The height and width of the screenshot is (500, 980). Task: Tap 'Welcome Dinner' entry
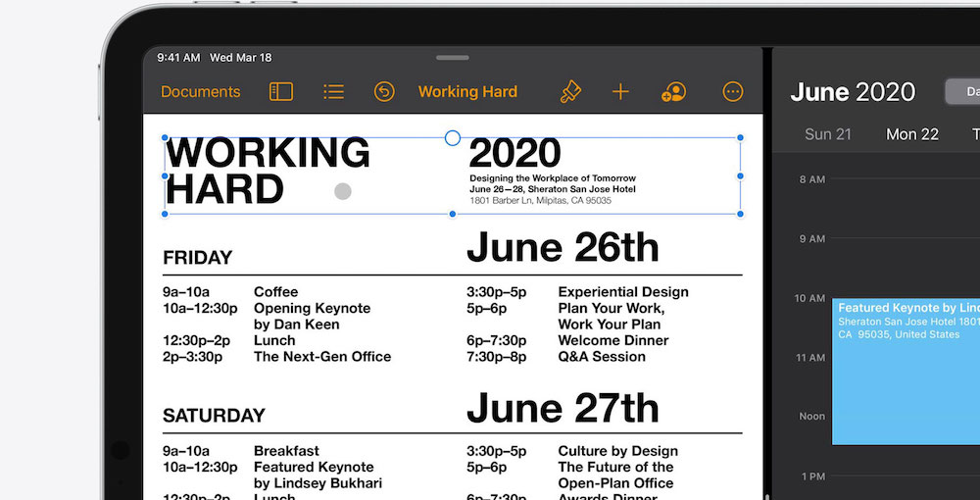(613, 340)
